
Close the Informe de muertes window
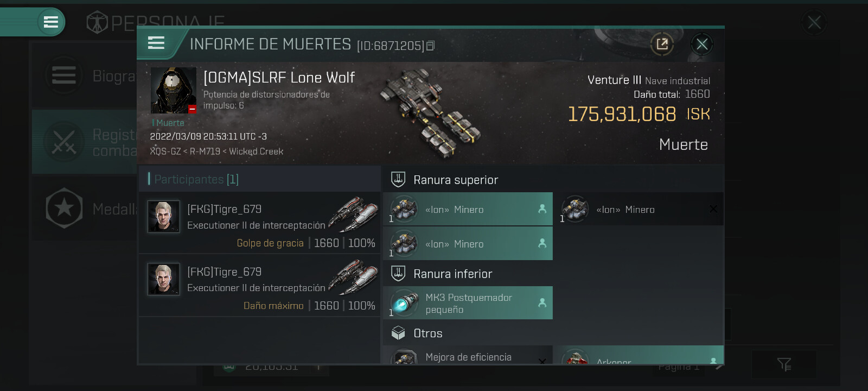[702, 44]
